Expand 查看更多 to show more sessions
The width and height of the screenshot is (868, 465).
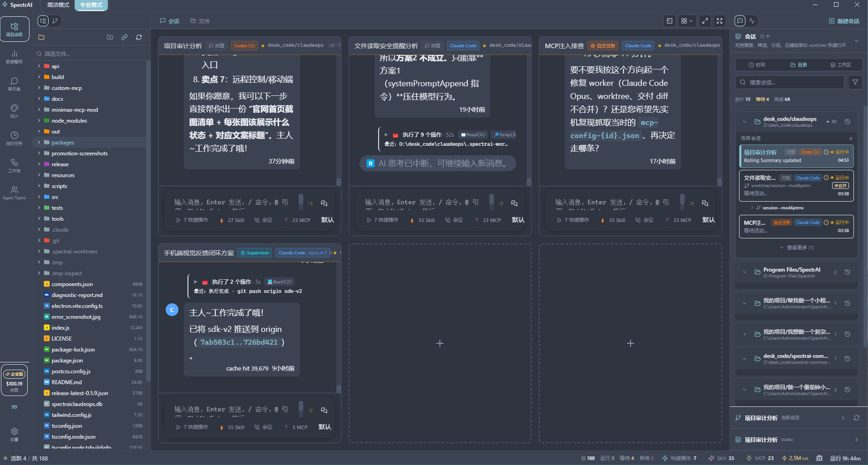tap(797, 247)
